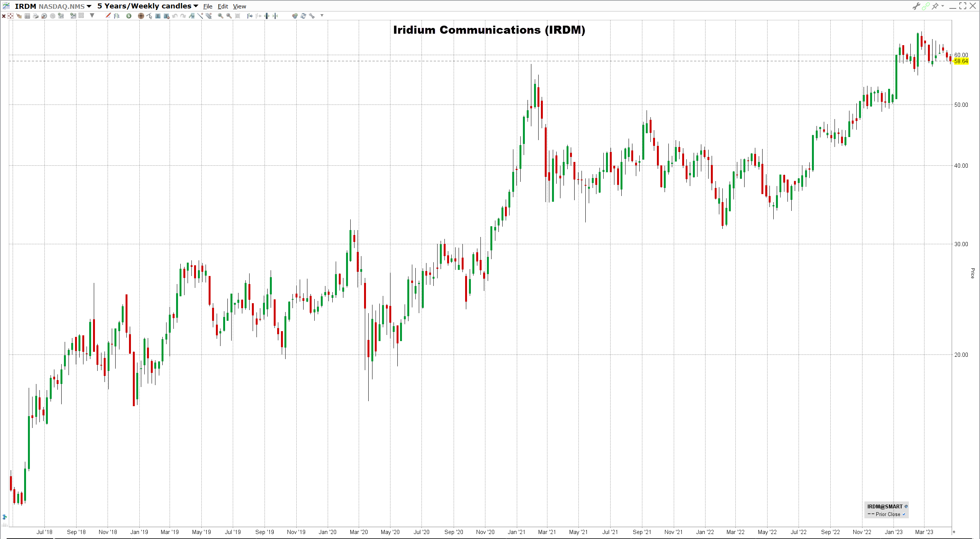
Task: Click the refresh chart arrows icon
Action: 303,16
